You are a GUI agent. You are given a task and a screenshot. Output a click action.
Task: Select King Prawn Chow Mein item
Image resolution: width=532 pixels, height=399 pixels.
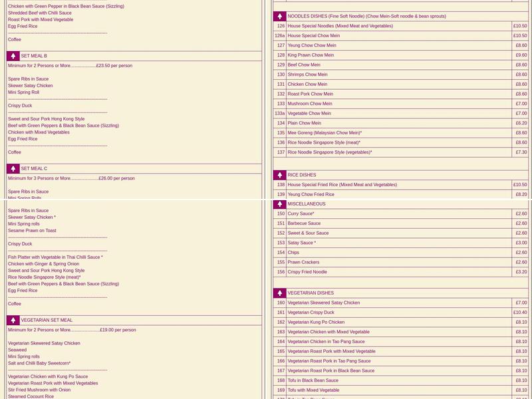click(311, 55)
